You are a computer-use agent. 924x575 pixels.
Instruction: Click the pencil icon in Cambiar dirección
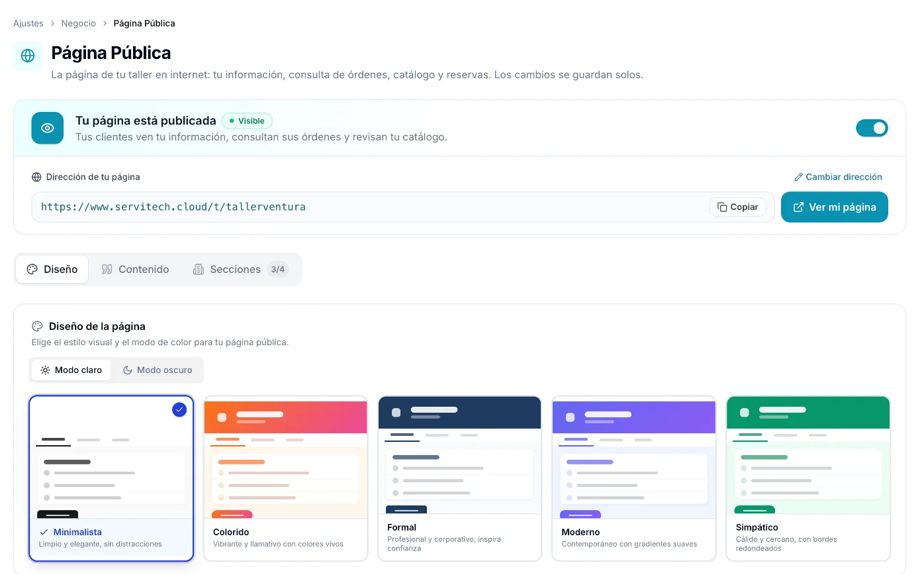[798, 177]
